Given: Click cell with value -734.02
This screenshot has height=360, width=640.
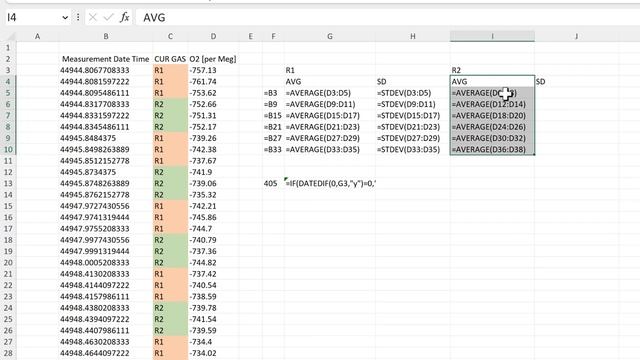Looking at the screenshot, I should tap(213, 353).
